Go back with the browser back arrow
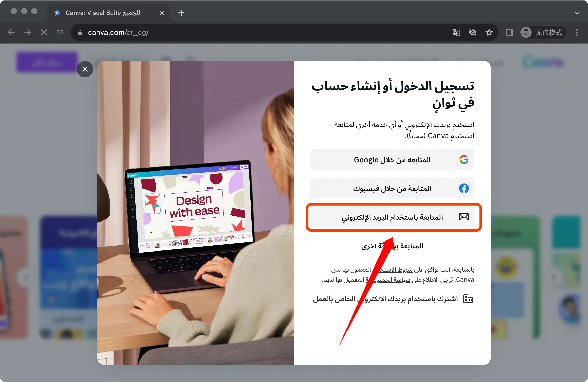The height and width of the screenshot is (382, 588). [x=11, y=32]
